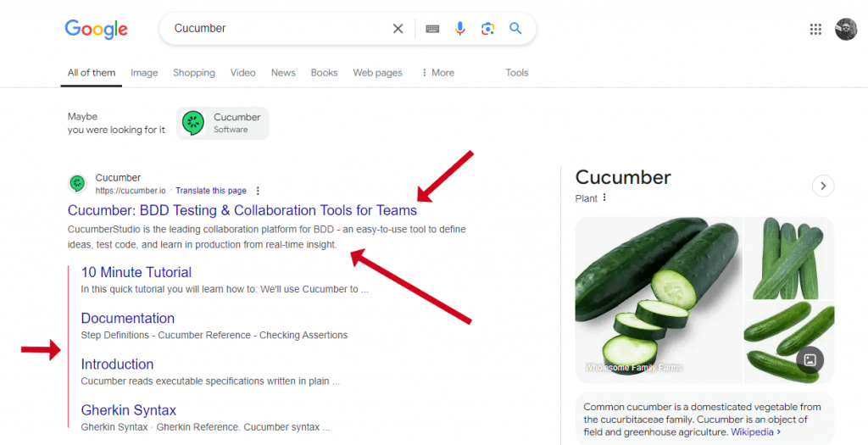Switch to the News tab
Image resolution: width=868 pixels, height=445 pixels.
(283, 73)
